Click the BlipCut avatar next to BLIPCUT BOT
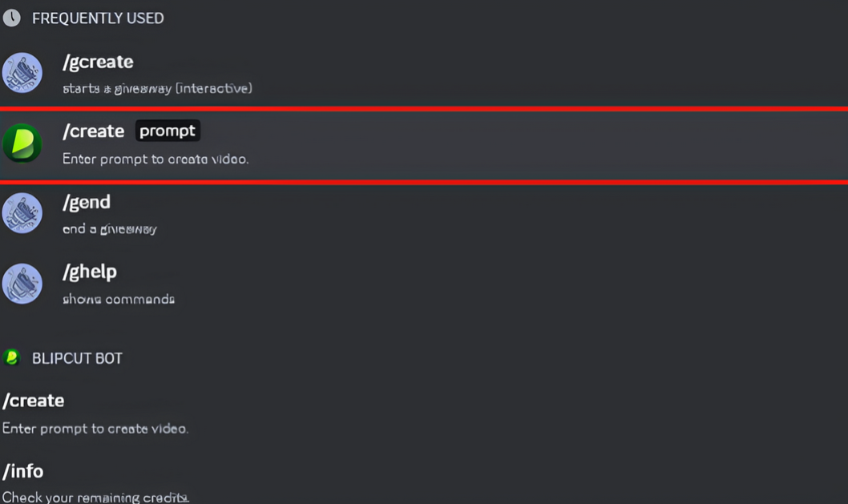 pos(13,358)
